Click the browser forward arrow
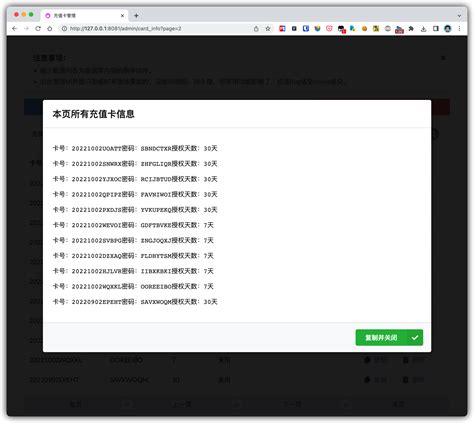Image resolution: width=474 pixels, height=423 pixels. 26,29
